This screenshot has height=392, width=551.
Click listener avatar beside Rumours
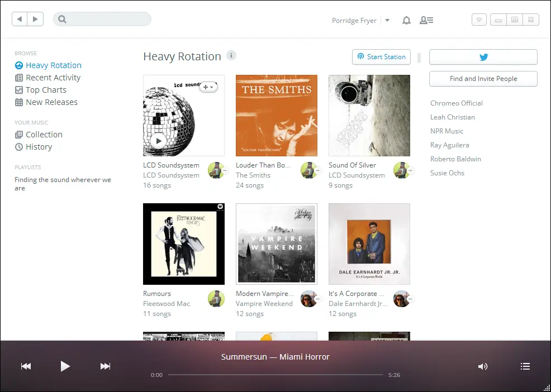click(x=216, y=299)
